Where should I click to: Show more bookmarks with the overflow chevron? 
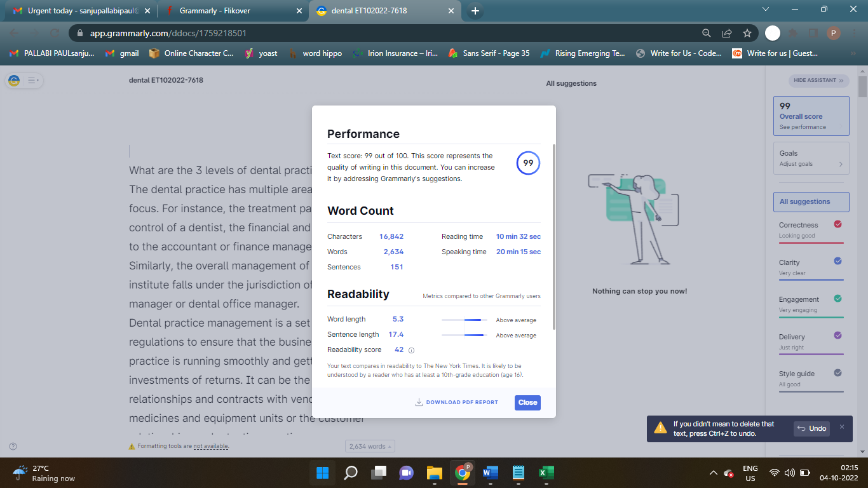(853, 53)
